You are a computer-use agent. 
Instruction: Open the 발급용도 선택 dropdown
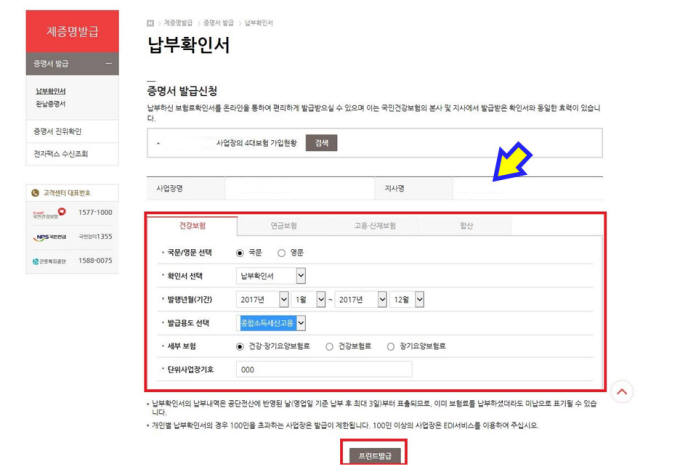pyautogui.click(x=271, y=323)
